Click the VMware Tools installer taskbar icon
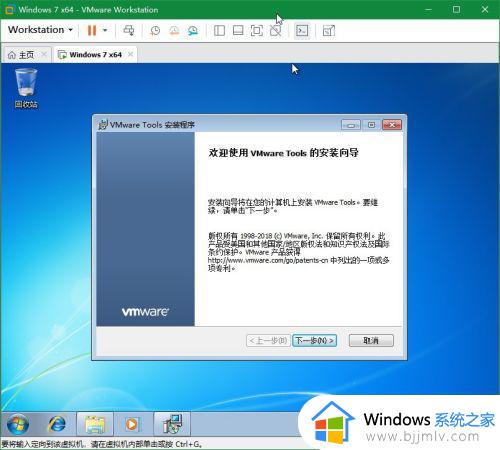 click(x=172, y=424)
